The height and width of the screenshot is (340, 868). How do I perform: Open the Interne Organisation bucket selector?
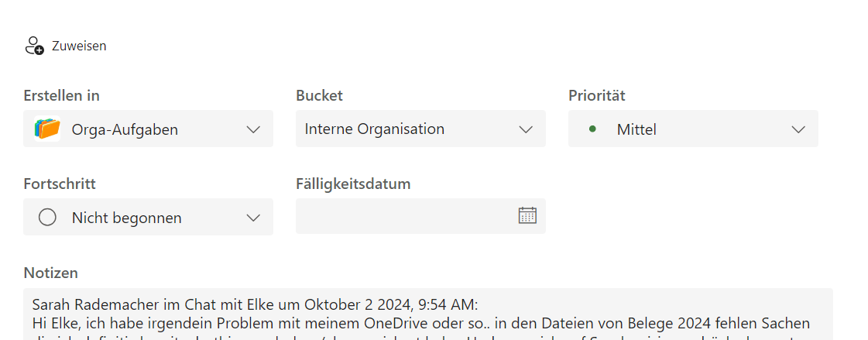point(420,129)
